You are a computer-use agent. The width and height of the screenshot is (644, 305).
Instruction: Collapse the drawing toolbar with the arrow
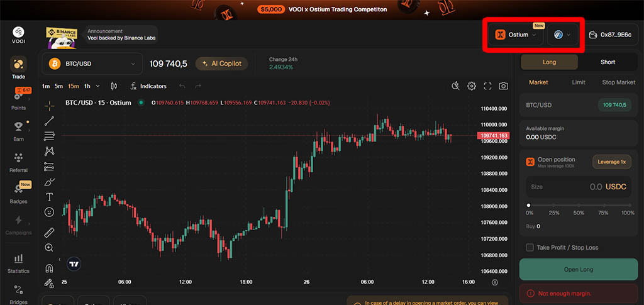(60, 260)
